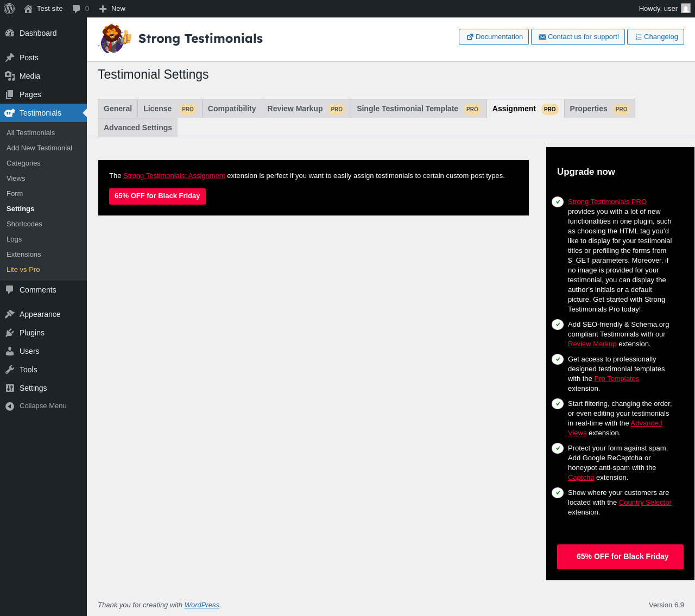This screenshot has height=616, width=695.
Task: Click the envelope icon on Contact support
Action: coord(542,37)
